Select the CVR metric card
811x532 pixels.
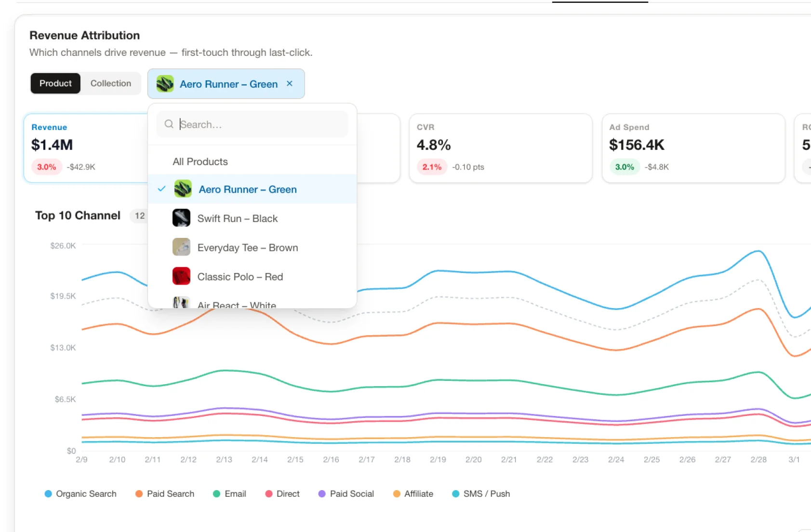pos(501,148)
